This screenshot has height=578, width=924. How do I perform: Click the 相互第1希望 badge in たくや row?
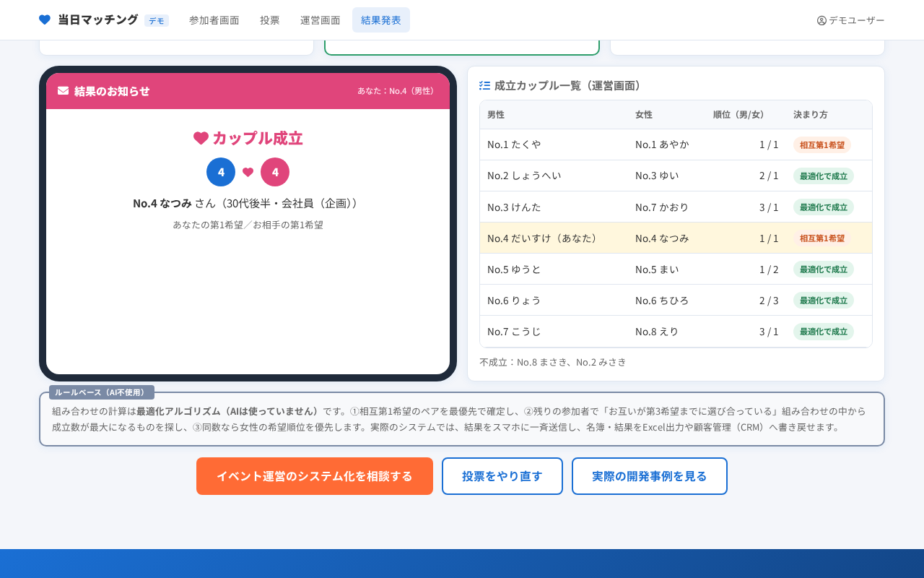coord(822,144)
